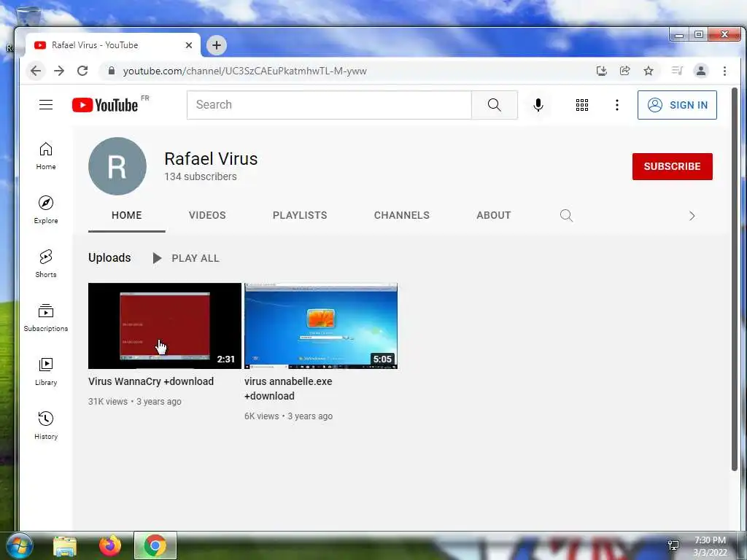Open Chrome media control icon

point(677,71)
